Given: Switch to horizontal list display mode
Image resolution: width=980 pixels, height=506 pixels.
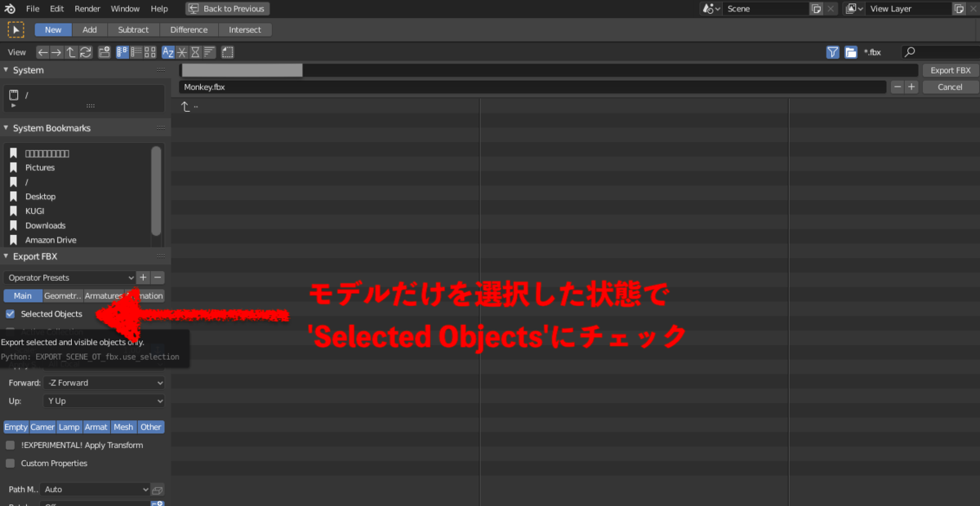Looking at the screenshot, I should [x=136, y=52].
